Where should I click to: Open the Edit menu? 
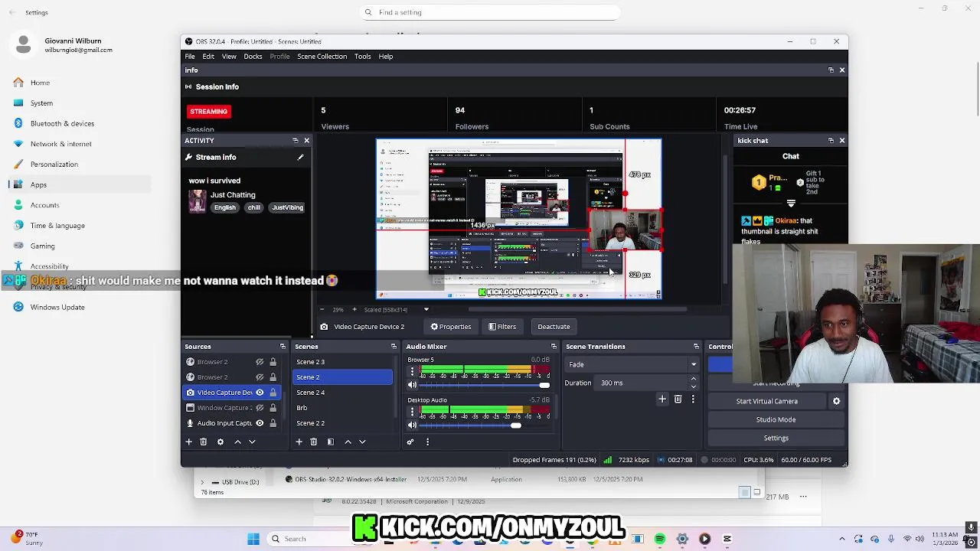click(208, 57)
